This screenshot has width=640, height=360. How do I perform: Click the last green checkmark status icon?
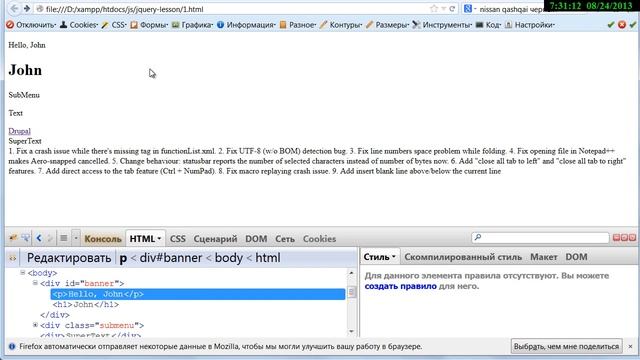[x=632, y=25]
